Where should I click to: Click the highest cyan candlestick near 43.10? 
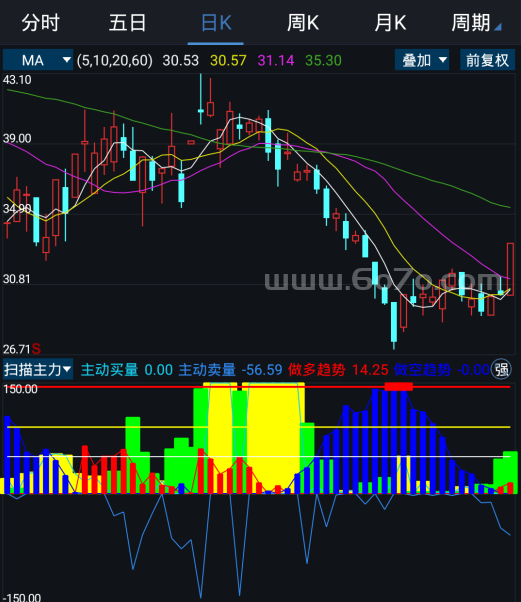[201, 100]
